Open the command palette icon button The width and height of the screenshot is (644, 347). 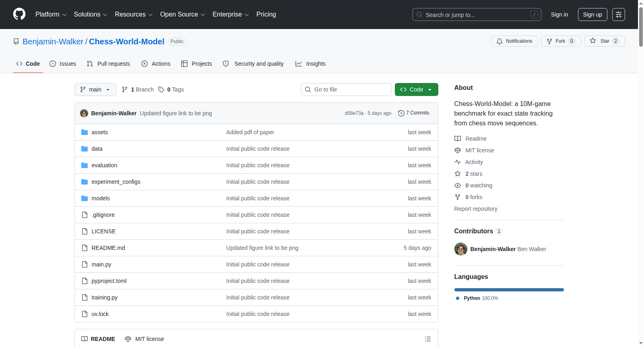tap(619, 15)
